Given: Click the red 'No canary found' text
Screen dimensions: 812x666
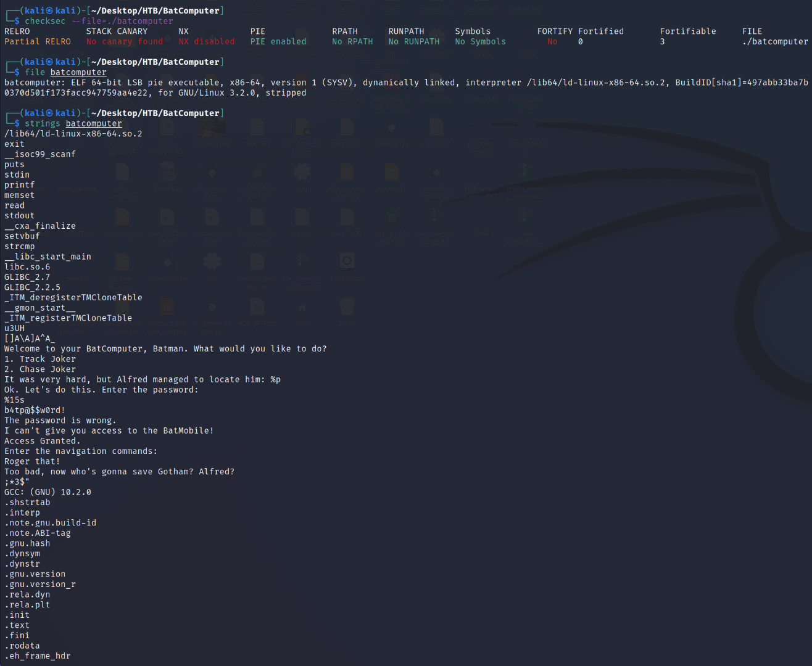Looking at the screenshot, I should click(x=125, y=41).
